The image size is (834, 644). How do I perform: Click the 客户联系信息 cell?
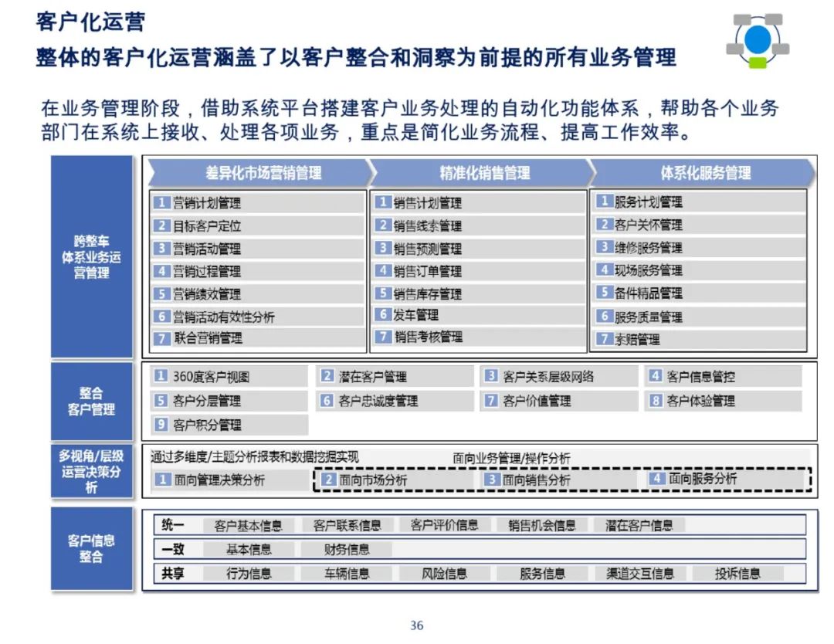pyautogui.click(x=347, y=525)
